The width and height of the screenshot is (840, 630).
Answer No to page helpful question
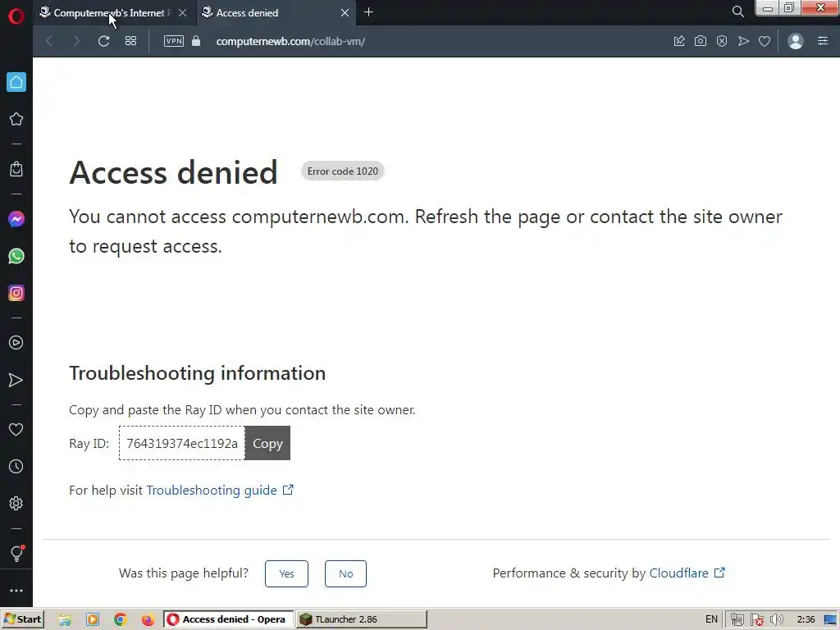click(345, 573)
